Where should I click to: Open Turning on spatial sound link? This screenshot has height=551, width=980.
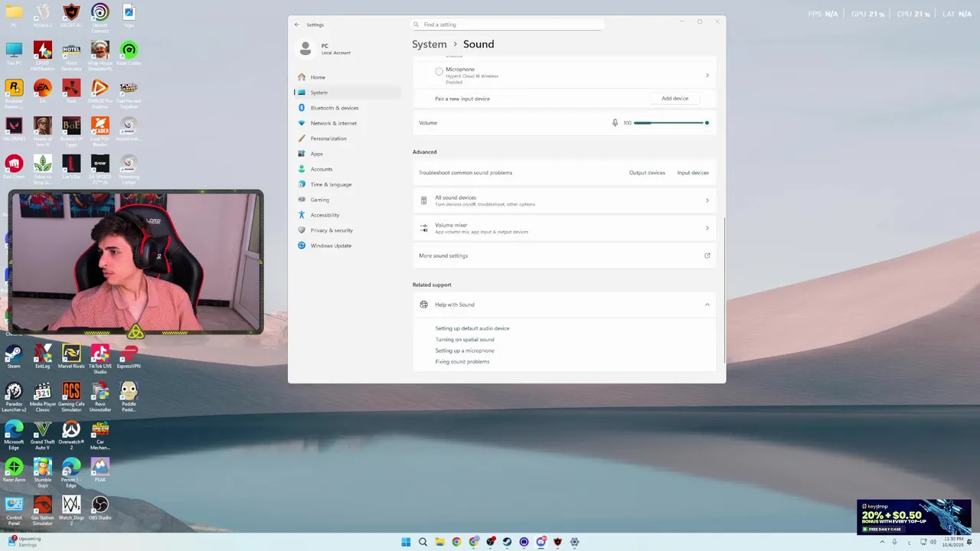(465, 339)
